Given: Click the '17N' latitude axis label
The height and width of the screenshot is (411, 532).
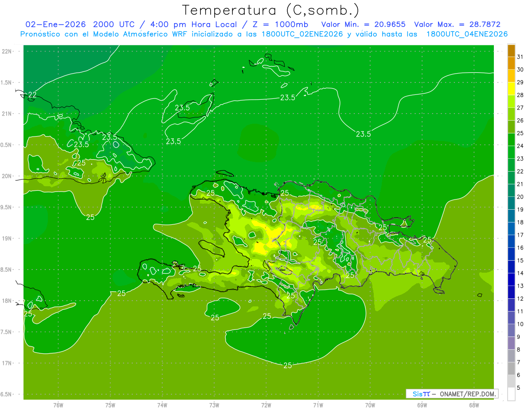Looking at the screenshot, I should tap(7, 364).
